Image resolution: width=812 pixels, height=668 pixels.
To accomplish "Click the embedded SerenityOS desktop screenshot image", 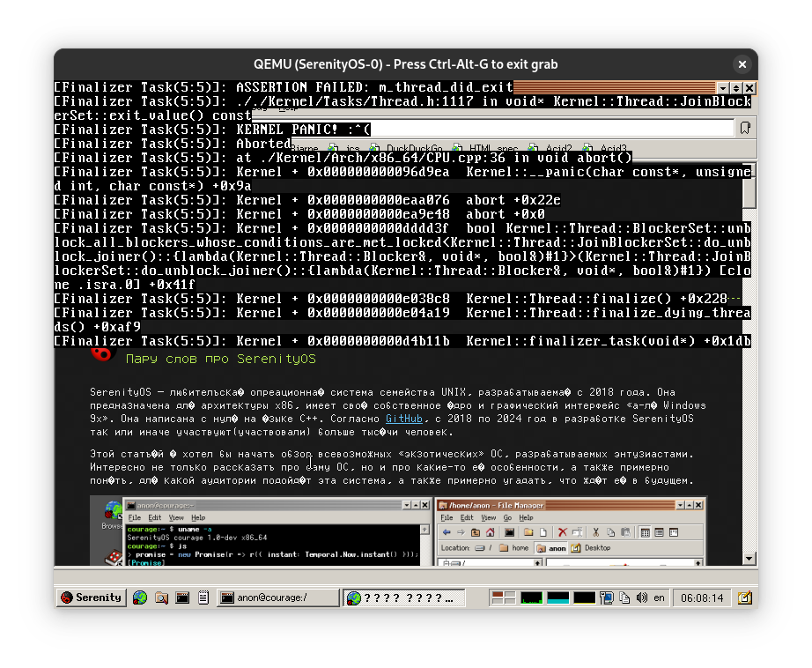I will pos(398,531).
